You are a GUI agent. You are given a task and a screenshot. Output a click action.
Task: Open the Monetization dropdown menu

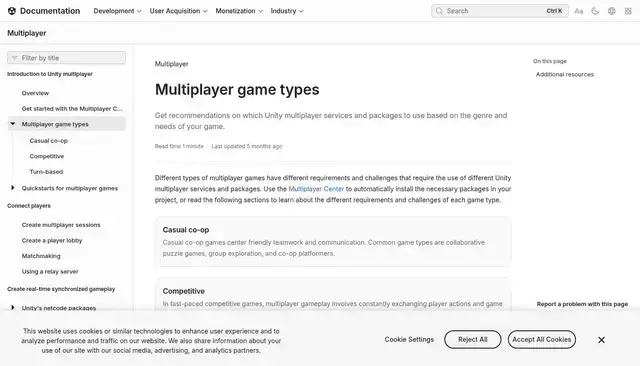[239, 11]
